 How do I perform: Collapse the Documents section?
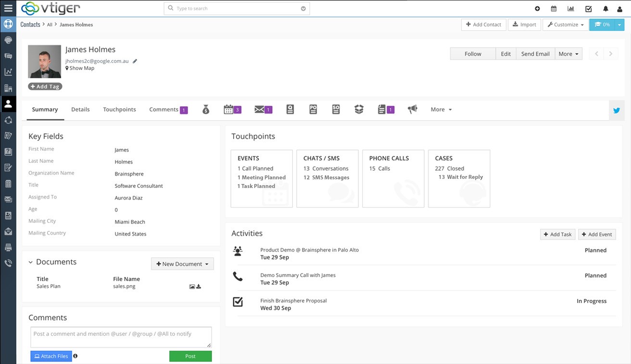(x=30, y=262)
